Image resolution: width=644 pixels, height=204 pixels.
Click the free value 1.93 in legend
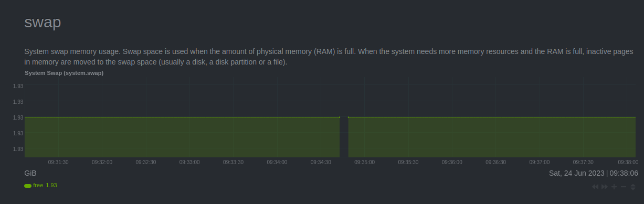point(51,185)
